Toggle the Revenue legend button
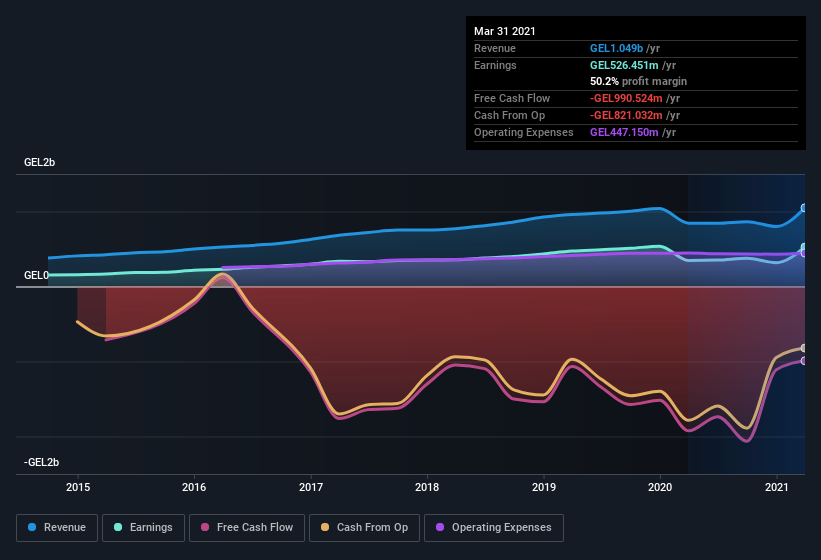 coord(57,527)
